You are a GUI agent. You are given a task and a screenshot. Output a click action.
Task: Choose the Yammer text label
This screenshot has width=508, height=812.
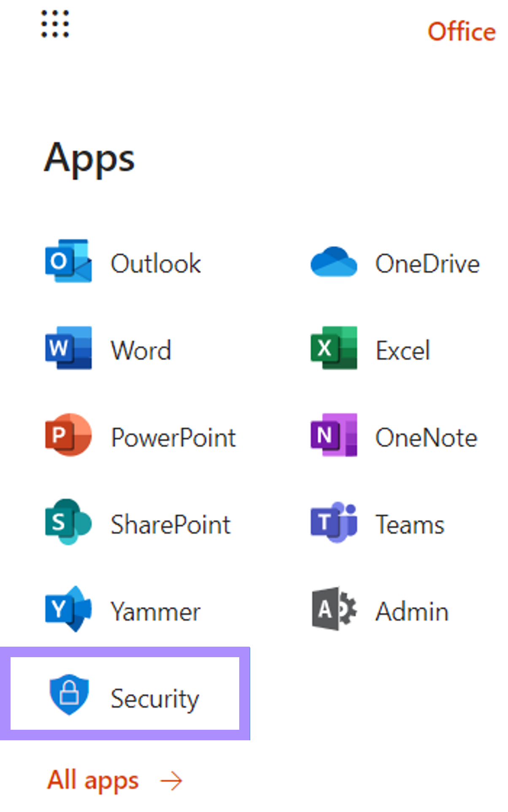tap(155, 612)
